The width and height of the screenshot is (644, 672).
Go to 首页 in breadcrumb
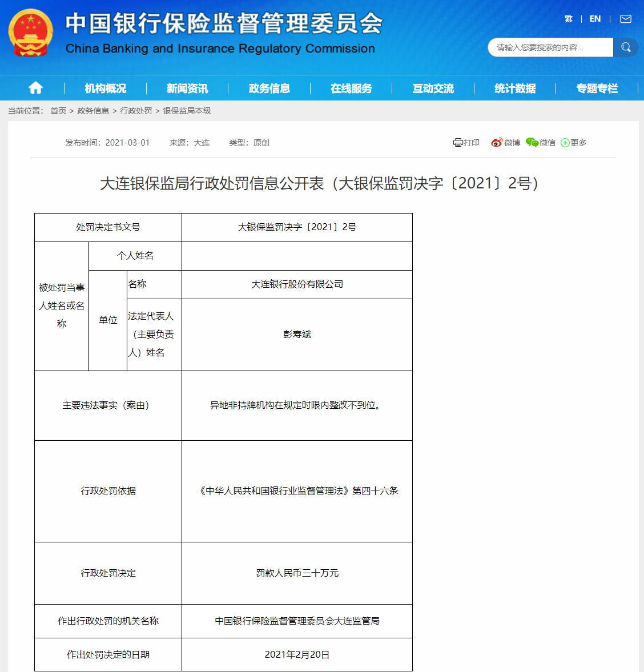(58, 111)
